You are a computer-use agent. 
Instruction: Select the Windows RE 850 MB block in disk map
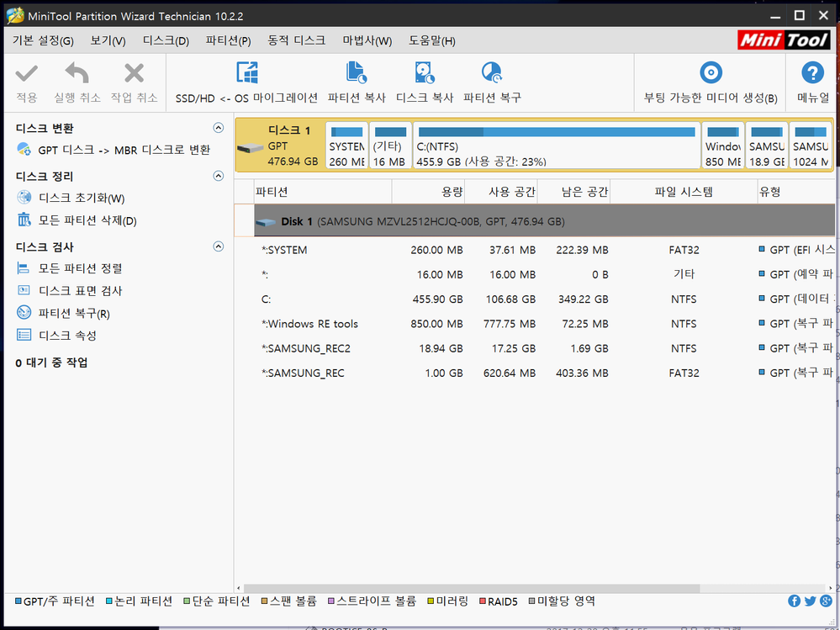tap(722, 146)
